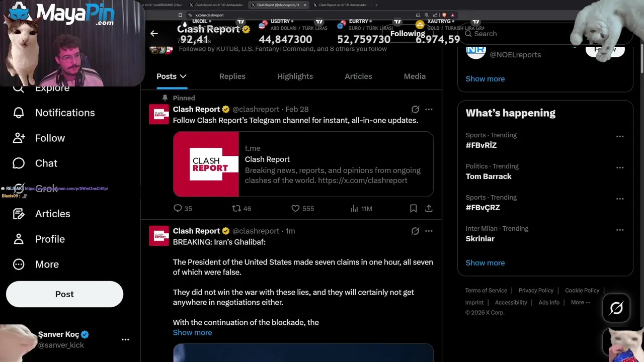Open the Chat bubble icon
The height and width of the screenshot is (362, 644).
pyautogui.click(x=19, y=163)
